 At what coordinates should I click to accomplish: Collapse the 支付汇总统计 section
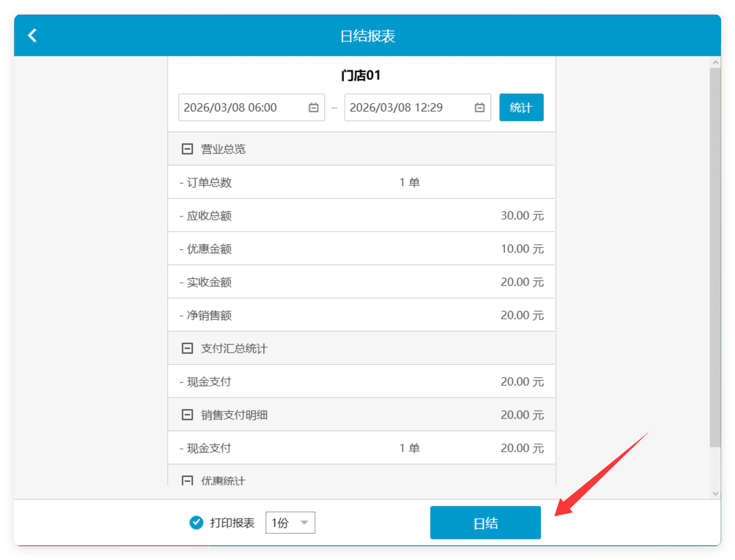point(187,348)
